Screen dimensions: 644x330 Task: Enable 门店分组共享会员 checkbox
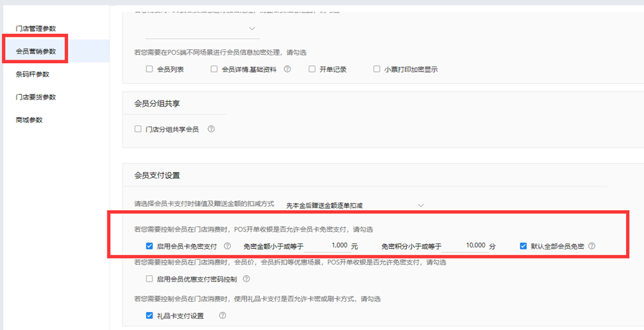click(138, 129)
